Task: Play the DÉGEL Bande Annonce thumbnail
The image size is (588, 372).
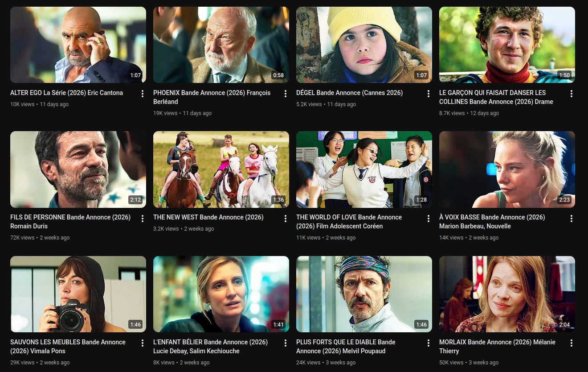Action: 364,45
